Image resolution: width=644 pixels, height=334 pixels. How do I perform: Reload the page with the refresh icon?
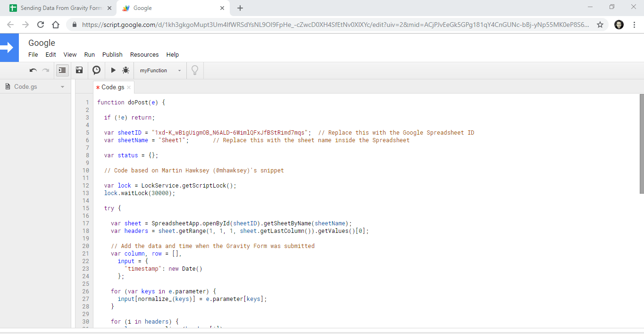pos(41,25)
